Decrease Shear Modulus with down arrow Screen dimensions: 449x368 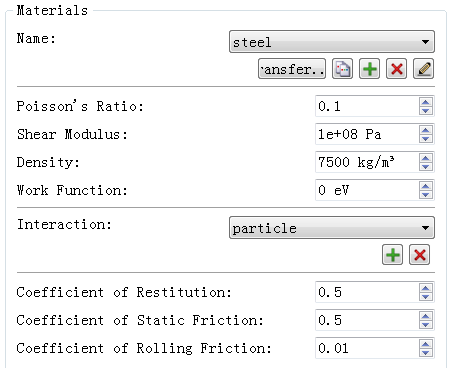pos(426,139)
